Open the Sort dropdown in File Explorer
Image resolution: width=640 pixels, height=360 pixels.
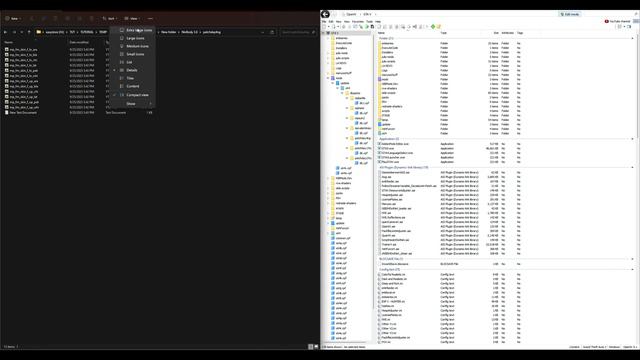pos(109,18)
